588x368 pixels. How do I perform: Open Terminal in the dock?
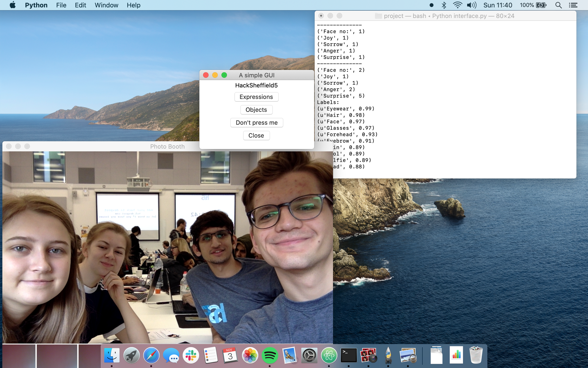(x=349, y=355)
